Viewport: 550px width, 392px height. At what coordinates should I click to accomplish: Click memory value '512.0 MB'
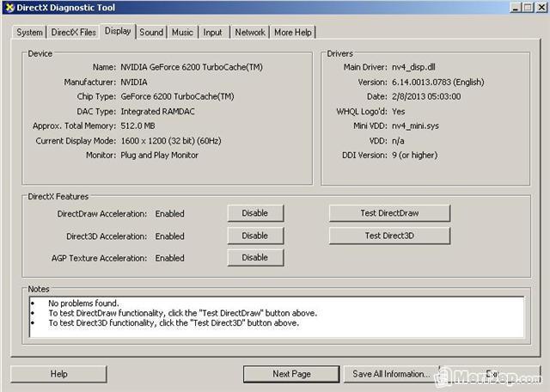coord(137,126)
